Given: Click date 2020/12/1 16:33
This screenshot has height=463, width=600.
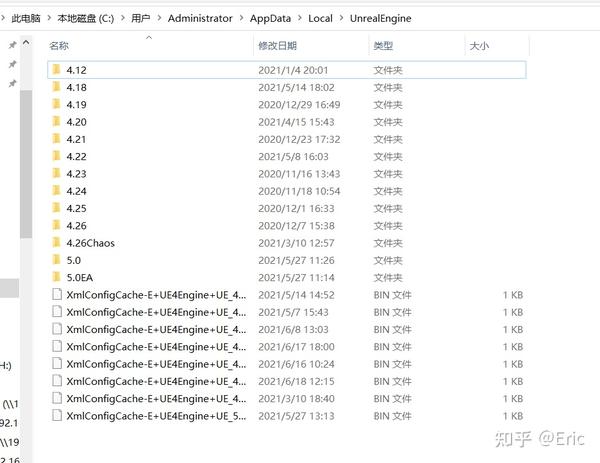Looking at the screenshot, I should click(x=296, y=208).
